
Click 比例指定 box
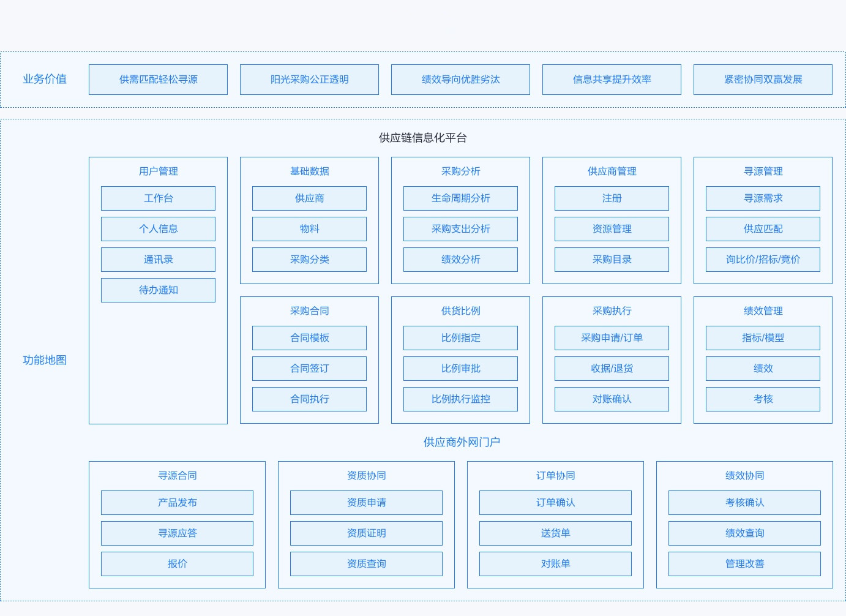(460, 338)
